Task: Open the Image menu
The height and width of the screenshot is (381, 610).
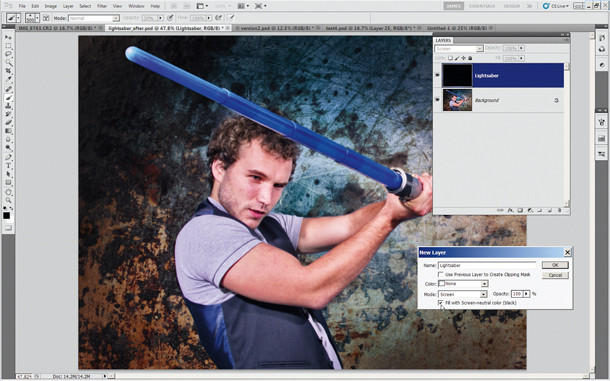Action: click(51, 6)
